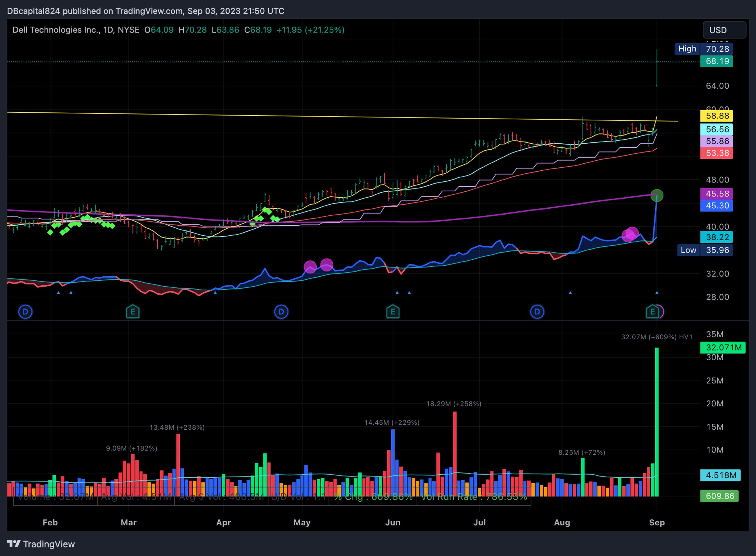
Task: Click the Jun label on time axis
Action: point(393,522)
